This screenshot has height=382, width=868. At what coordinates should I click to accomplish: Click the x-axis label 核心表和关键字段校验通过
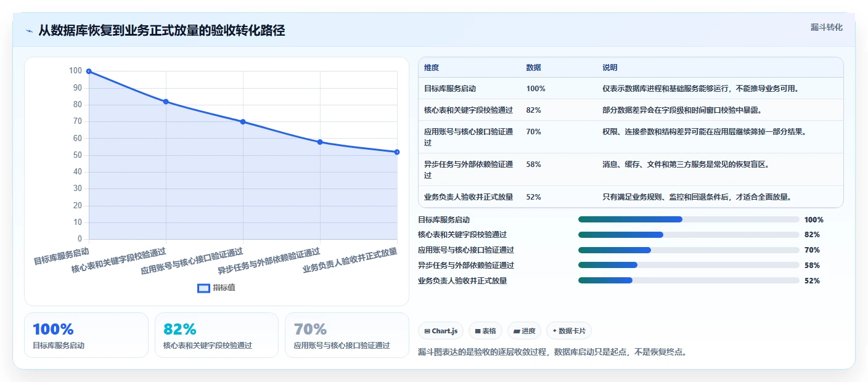(119, 260)
